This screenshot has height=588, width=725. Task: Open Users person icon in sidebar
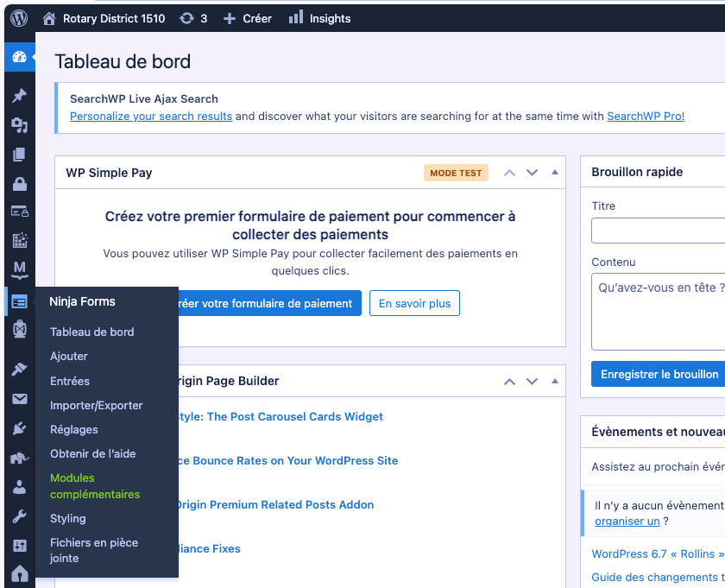(x=19, y=487)
